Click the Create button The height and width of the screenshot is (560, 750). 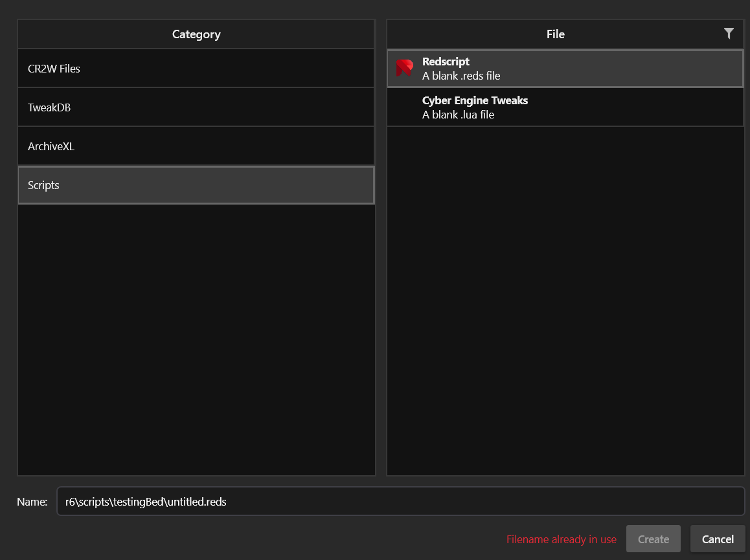tap(653, 539)
